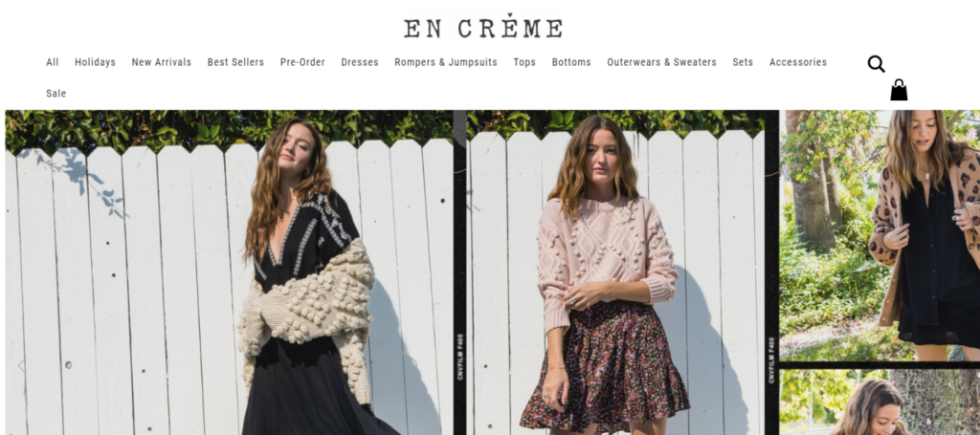Go to Accessories page
Screen dimensions: 980x435
click(797, 62)
